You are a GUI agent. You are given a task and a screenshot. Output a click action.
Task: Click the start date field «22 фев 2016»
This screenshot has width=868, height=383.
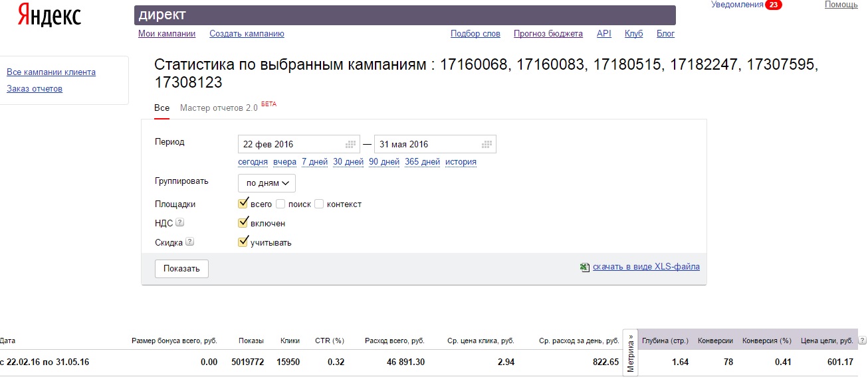point(290,144)
